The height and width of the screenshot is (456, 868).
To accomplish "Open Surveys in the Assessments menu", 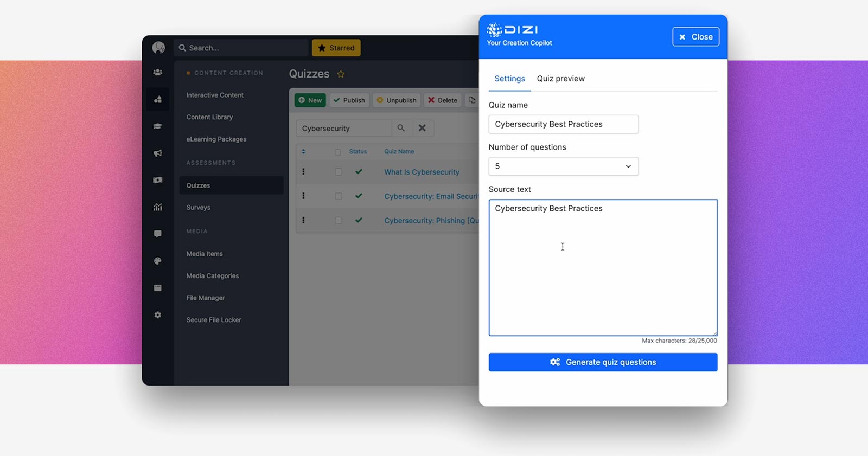I will (199, 208).
